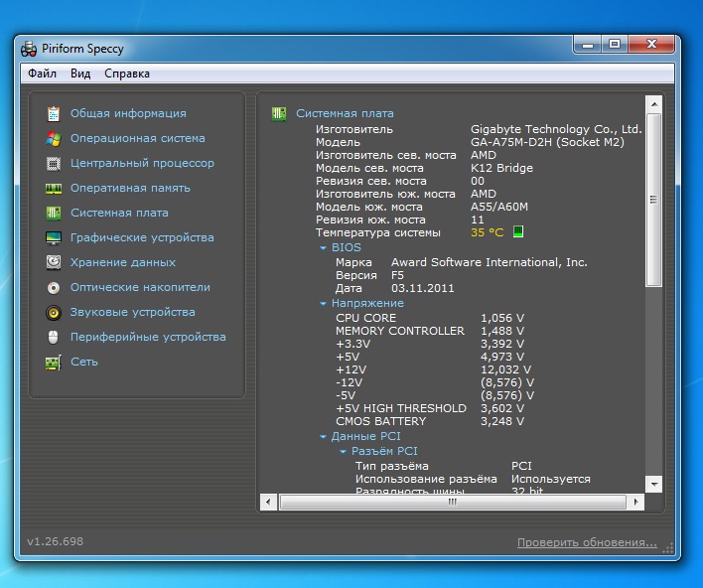Collapse the Напряжение voltage section
The height and width of the screenshot is (588, 703).
coord(323,303)
